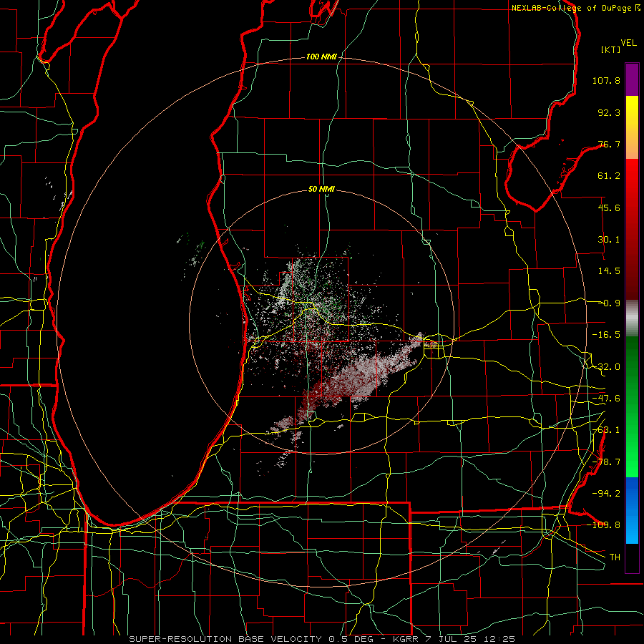This screenshot has width=644, height=644.
Task: Click the "TH" label on the scale
Action: [615, 557]
